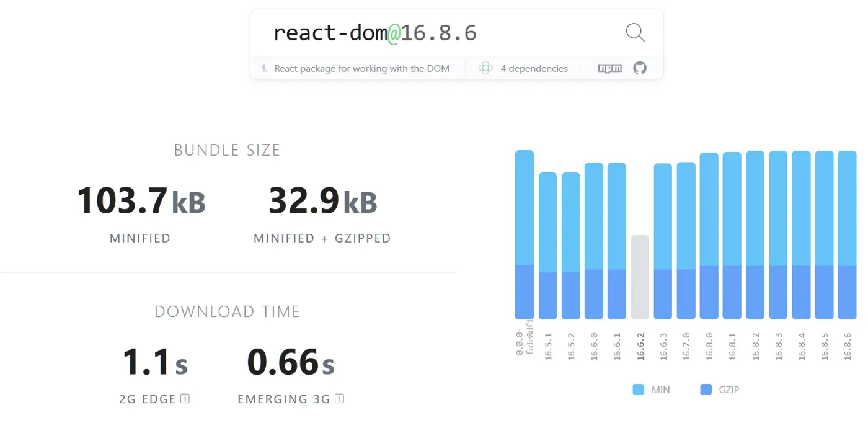
Task: Select the 16.7.0 version bar
Action: (686, 241)
